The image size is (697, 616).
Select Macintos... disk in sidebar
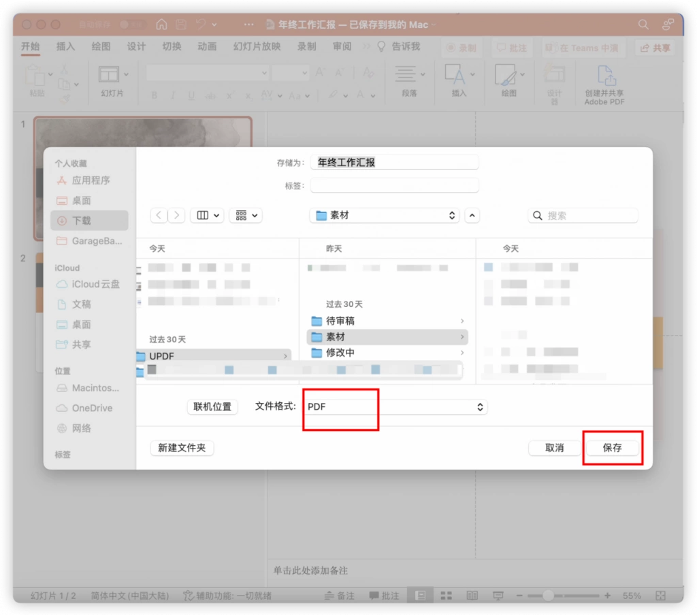[90, 388]
